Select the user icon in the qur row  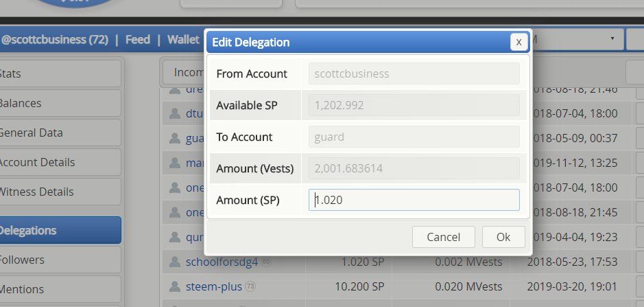coord(175,237)
